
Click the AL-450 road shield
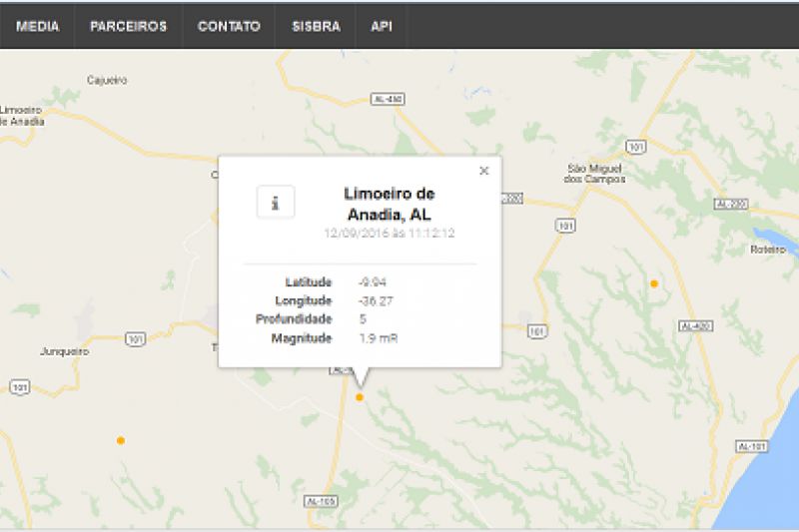point(386,99)
